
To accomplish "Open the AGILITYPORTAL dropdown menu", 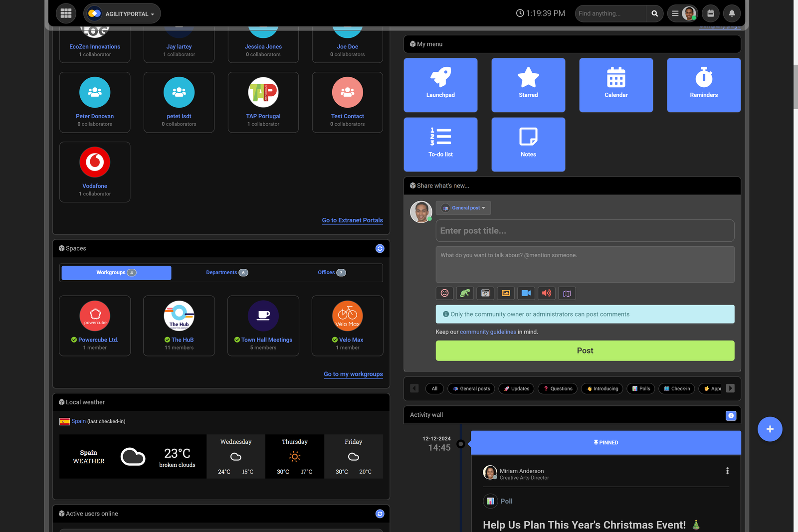I will click(122, 13).
